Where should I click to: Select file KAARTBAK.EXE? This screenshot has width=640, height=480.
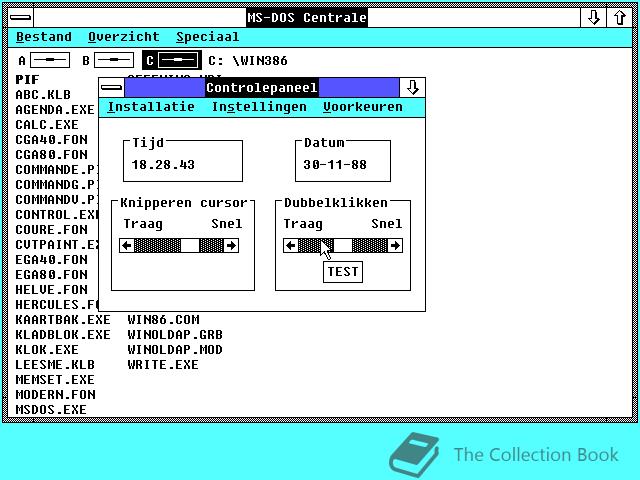63,320
